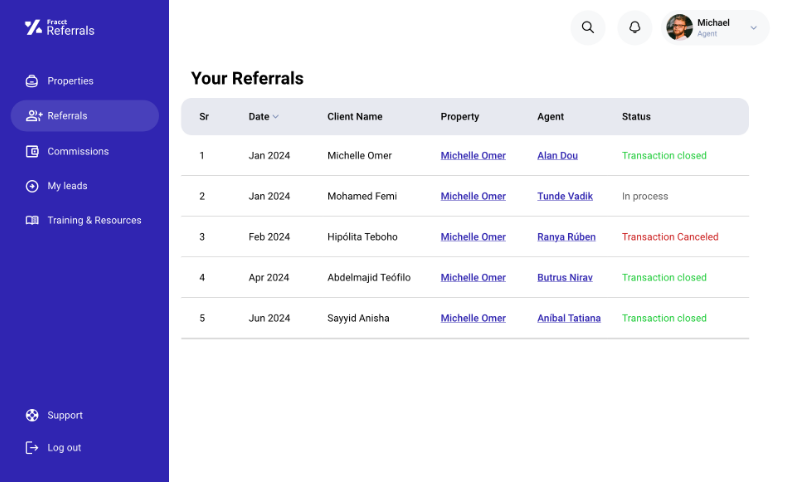Open Michelle Omer property link in row 3
The height and width of the screenshot is (482, 796).
473,237
